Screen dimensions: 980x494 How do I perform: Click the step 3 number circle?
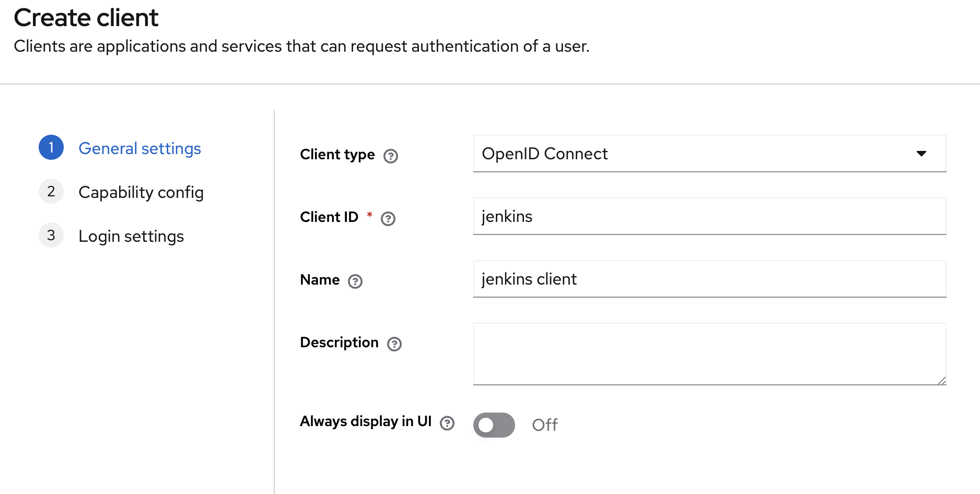[x=51, y=235]
